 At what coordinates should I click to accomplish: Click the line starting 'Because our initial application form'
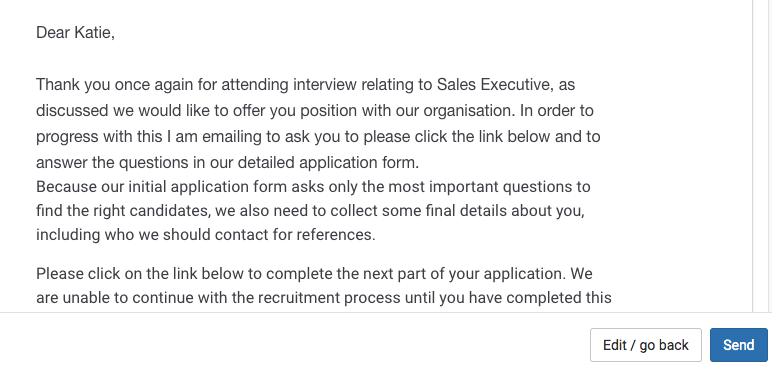coord(313,187)
